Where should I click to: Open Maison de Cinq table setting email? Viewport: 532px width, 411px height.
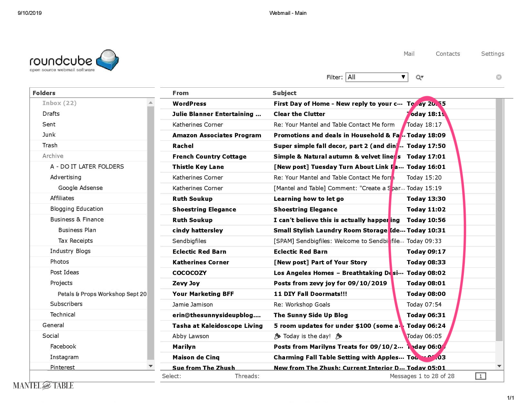(x=328, y=357)
